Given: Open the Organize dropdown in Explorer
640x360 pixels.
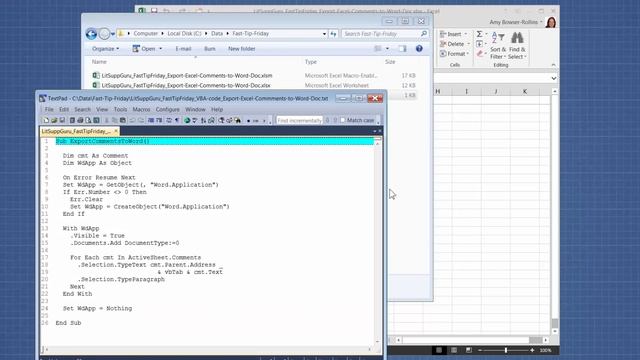Looking at the screenshot, I should click(105, 49).
